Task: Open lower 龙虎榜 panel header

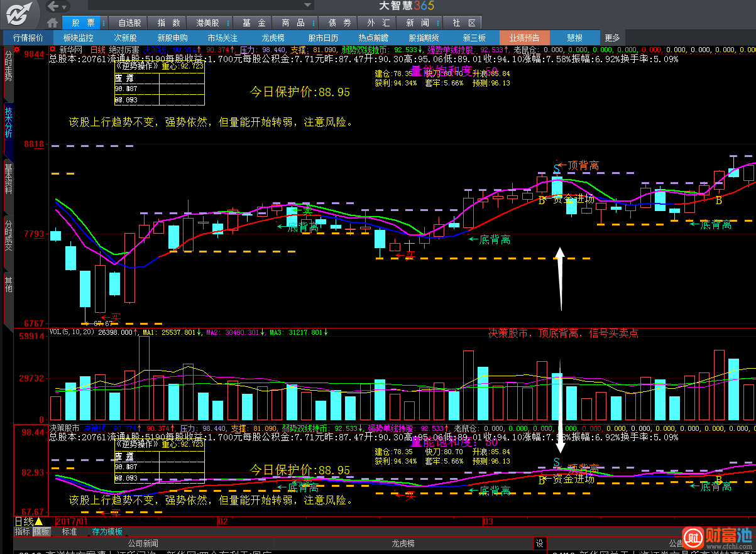Action: (403, 543)
